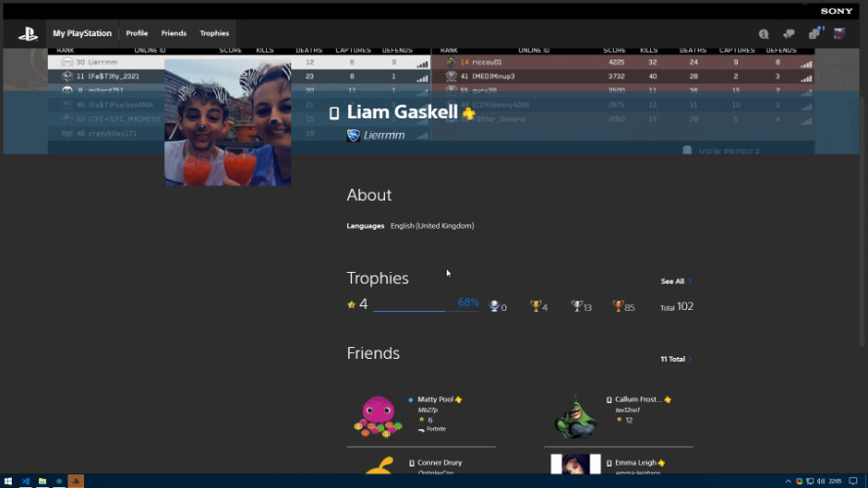Click the Rocket League shield icon by Lierrmm
The image size is (868, 488).
[353, 135]
